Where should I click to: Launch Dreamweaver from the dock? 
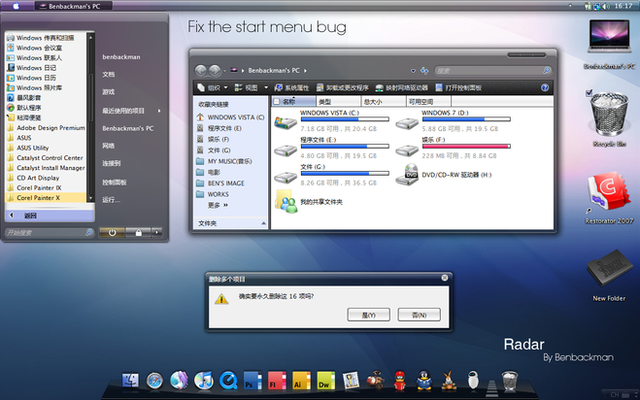tap(326, 380)
